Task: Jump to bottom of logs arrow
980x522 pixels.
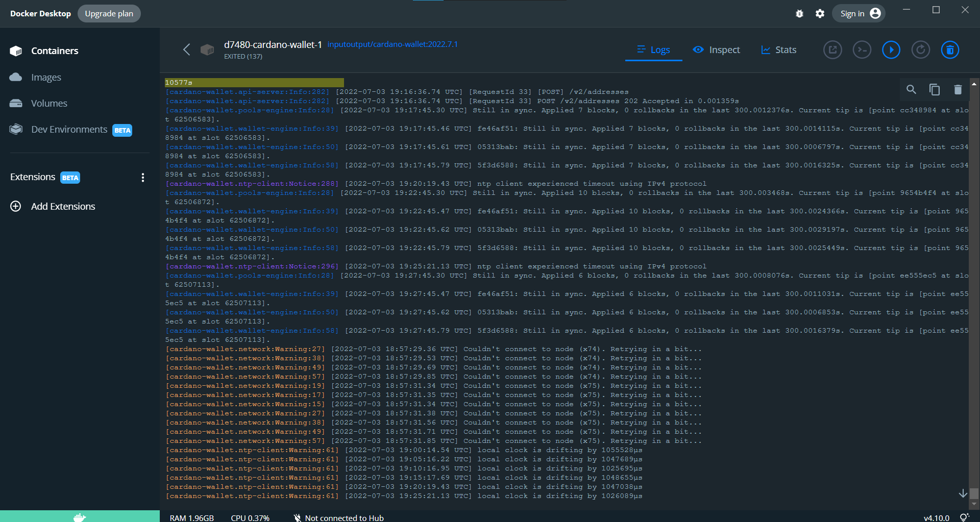Action: pyautogui.click(x=963, y=493)
